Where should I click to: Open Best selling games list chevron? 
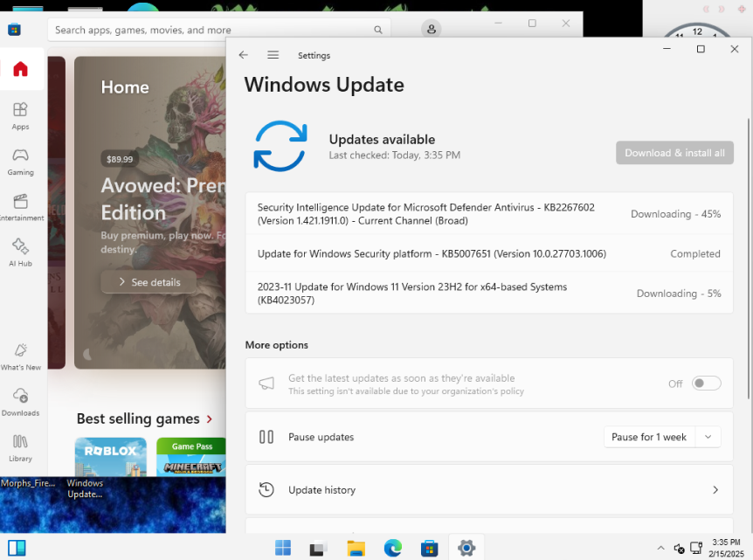pos(210,419)
